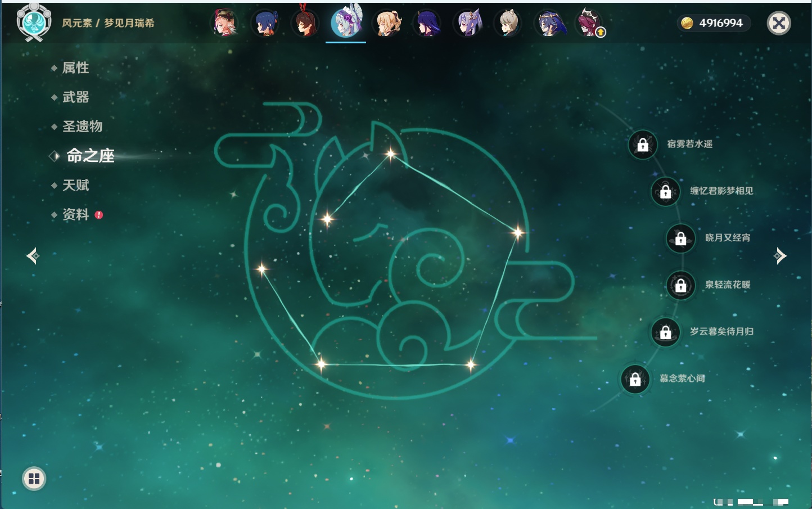Select Lynette's cat-eared avatar
This screenshot has width=812, height=509.
(508, 23)
